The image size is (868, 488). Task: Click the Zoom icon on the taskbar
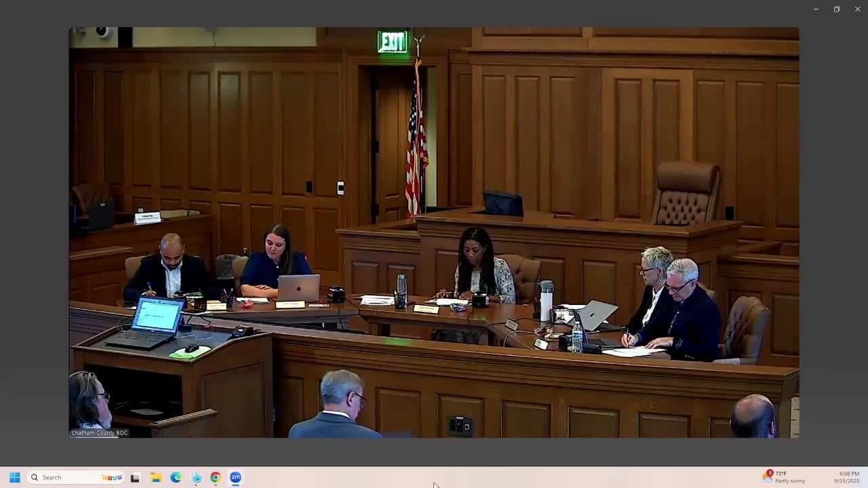tap(235, 477)
